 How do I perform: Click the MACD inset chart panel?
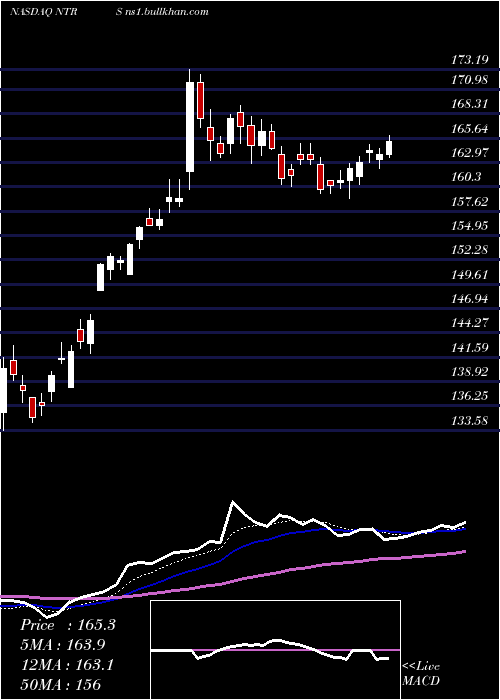tap(275, 650)
